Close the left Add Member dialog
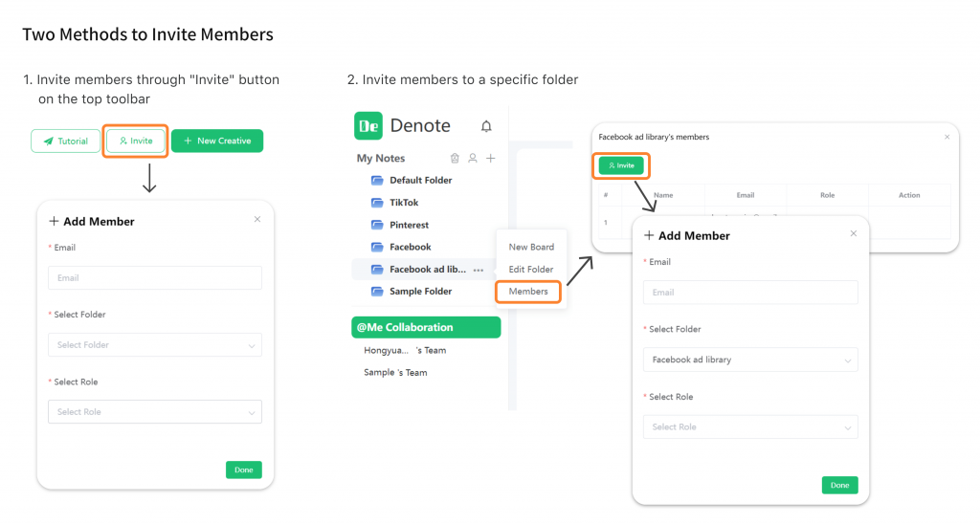The image size is (980, 524). tap(257, 219)
